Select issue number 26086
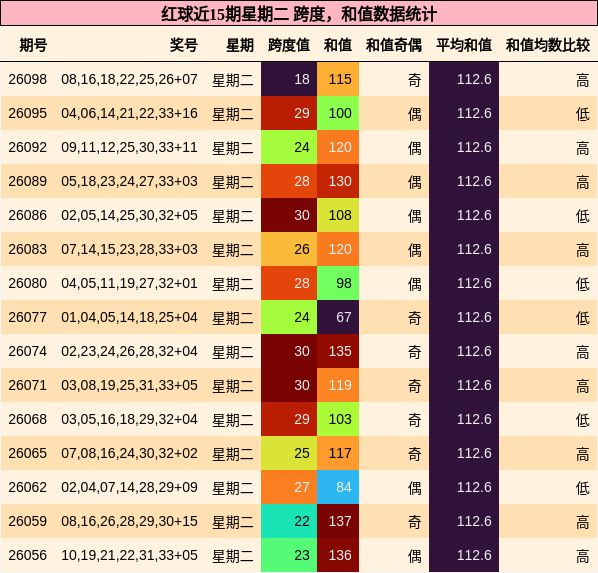Image resolution: width=598 pixels, height=573 pixels. point(27,215)
